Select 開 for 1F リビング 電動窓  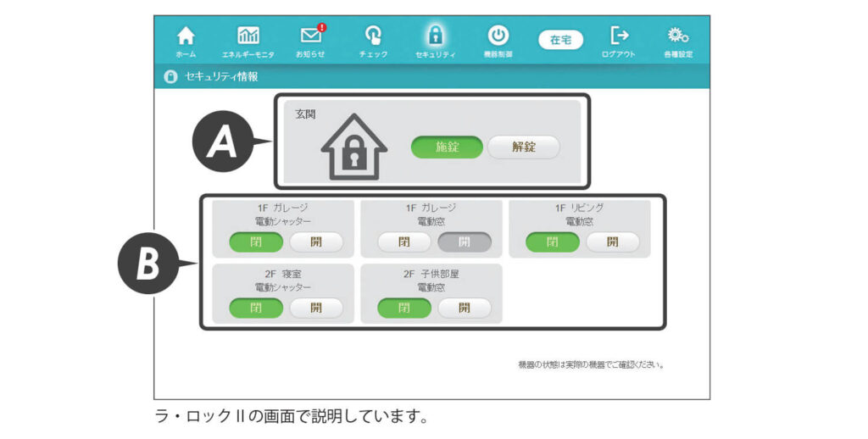[x=612, y=242]
